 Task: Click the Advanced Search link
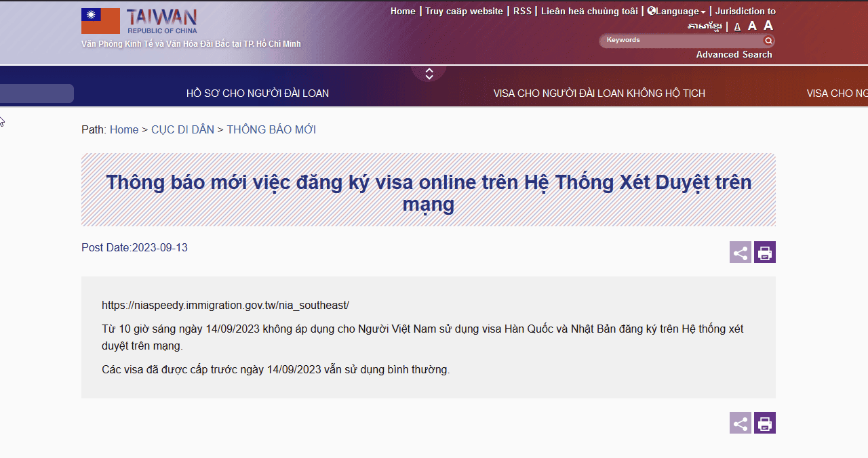pyautogui.click(x=734, y=54)
